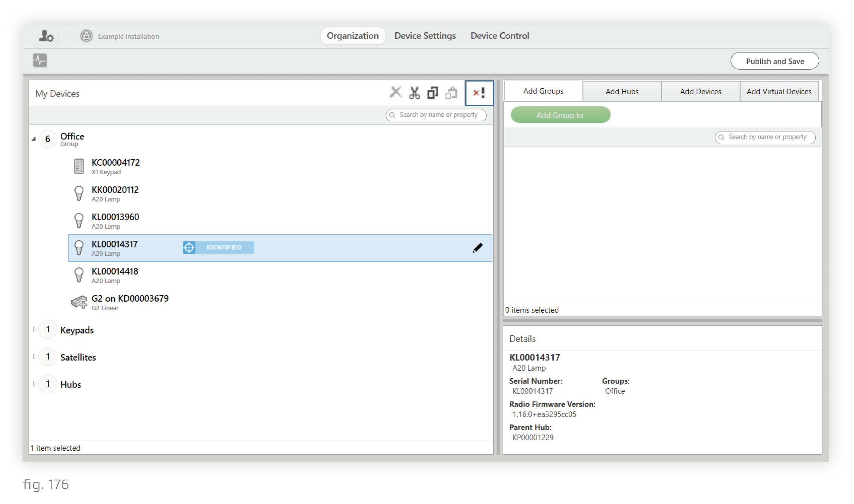
Task: Click the 1 item selected status text
Action: pos(56,448)
